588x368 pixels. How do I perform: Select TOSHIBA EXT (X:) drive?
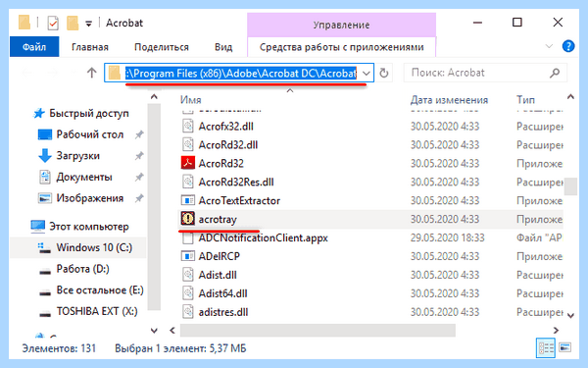(x=97, y=311)
